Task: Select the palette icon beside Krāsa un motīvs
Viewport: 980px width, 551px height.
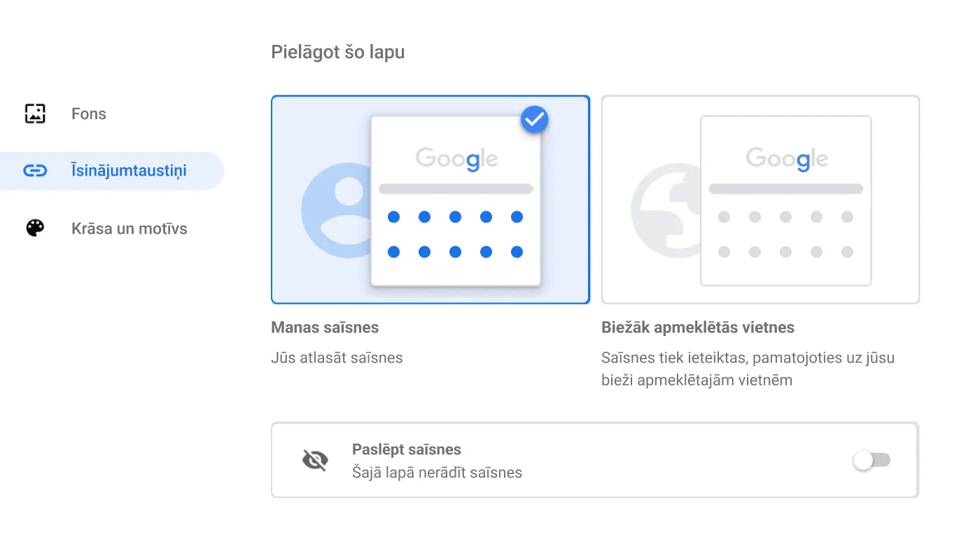Action: click(x=34, y=228)
